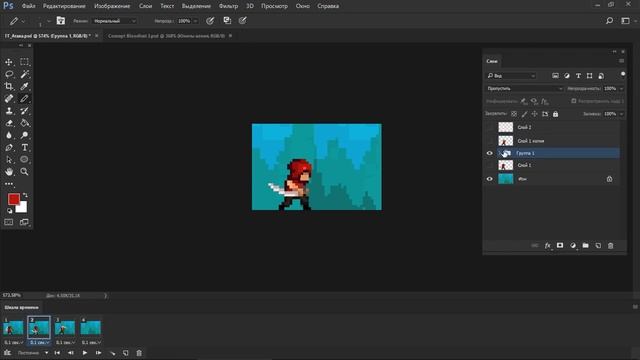Image resolution: width=640 pixels, height=360 pixels.
Task: Turn layer filtering on or off
Action: (623, 75)
